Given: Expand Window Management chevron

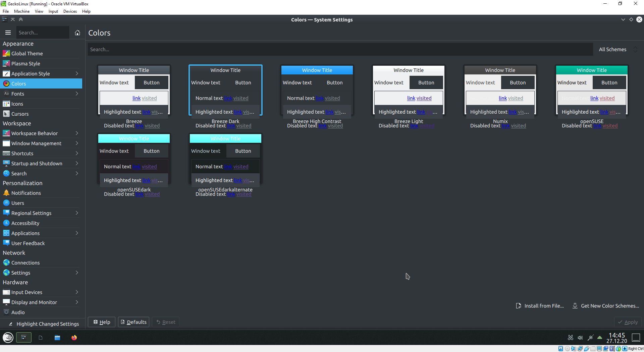Looking at the screenshot, I should 77,143.
